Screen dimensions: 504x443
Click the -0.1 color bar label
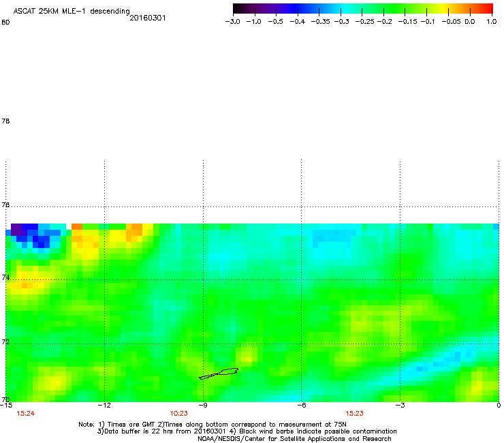pyautogui.click(x=427, y=22)
